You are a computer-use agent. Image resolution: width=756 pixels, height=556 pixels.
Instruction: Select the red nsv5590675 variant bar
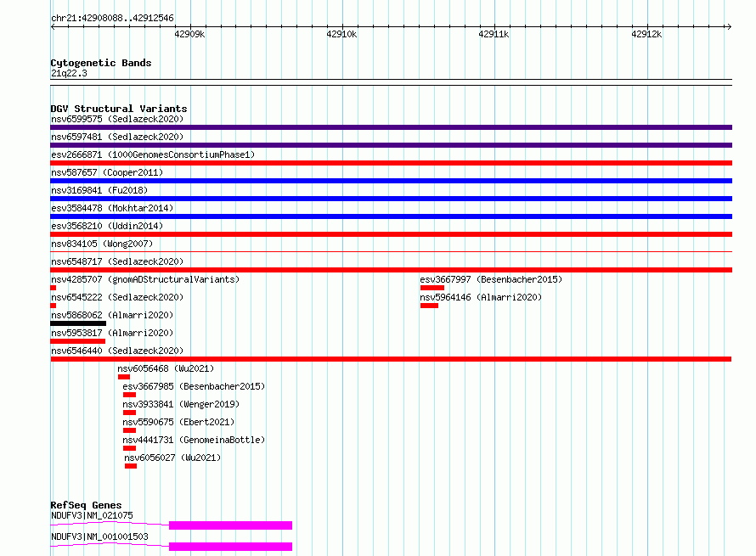coord(129,430)
